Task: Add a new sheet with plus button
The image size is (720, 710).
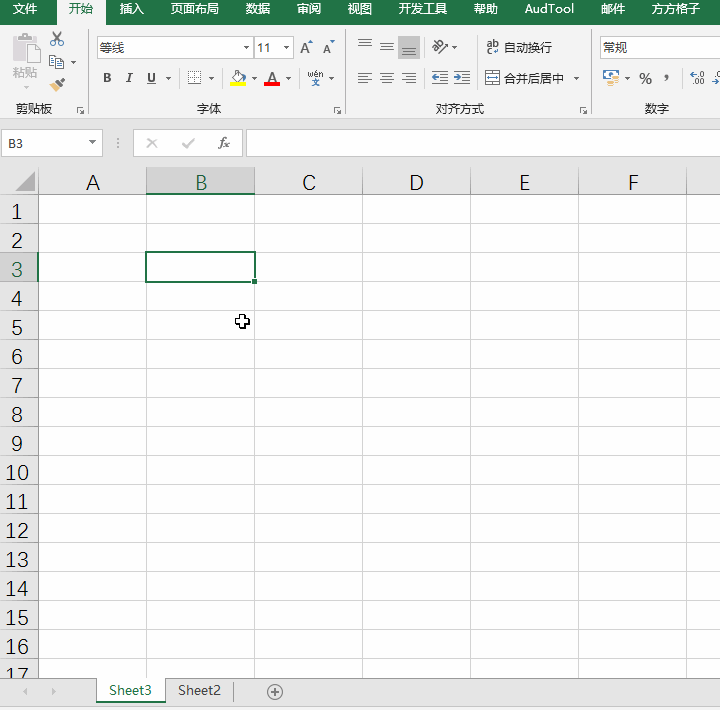Action: tap(275, 692)
